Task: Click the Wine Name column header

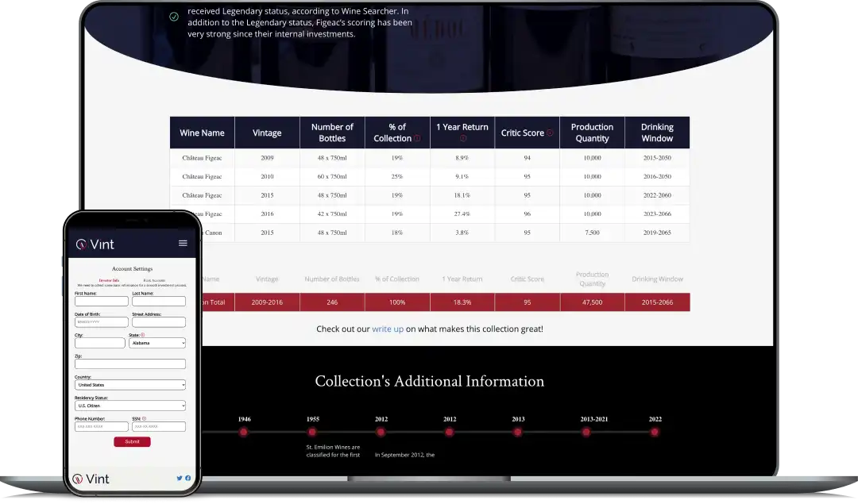Action: pyautogui.click(x=202, y=133)
